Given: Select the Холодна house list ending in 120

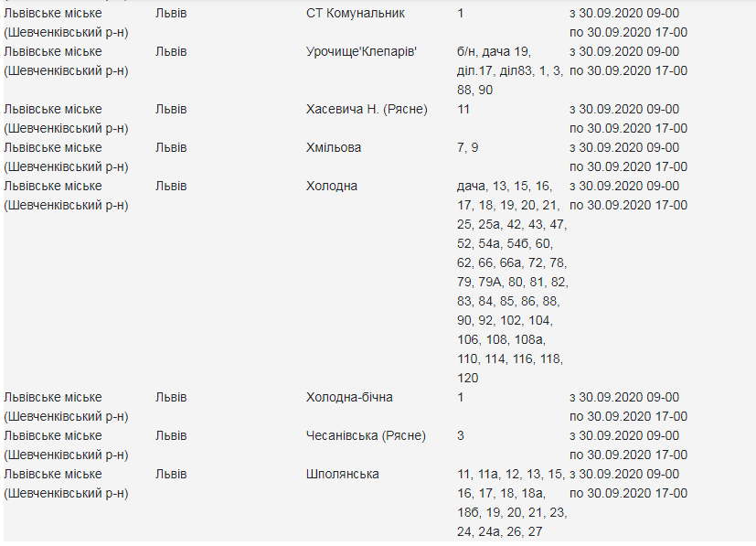Looking at the screenshot, I should click(510, 282).
